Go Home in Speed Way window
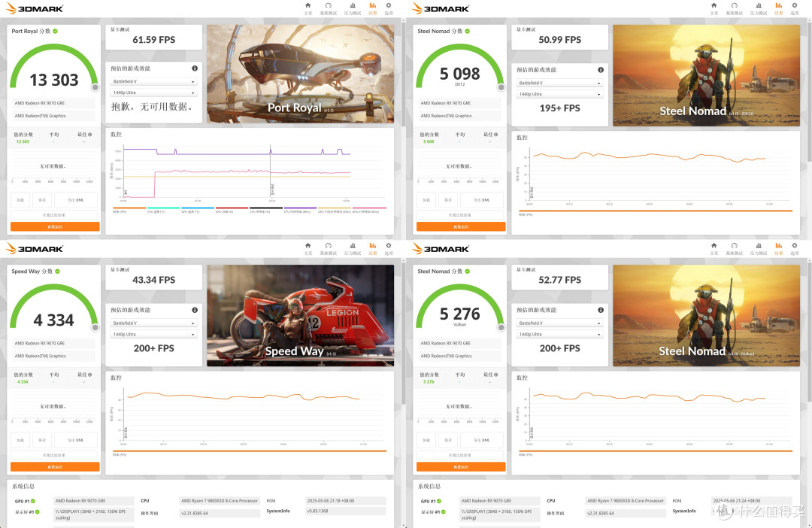This screenshot has width=812, height=528. point(308,246)
